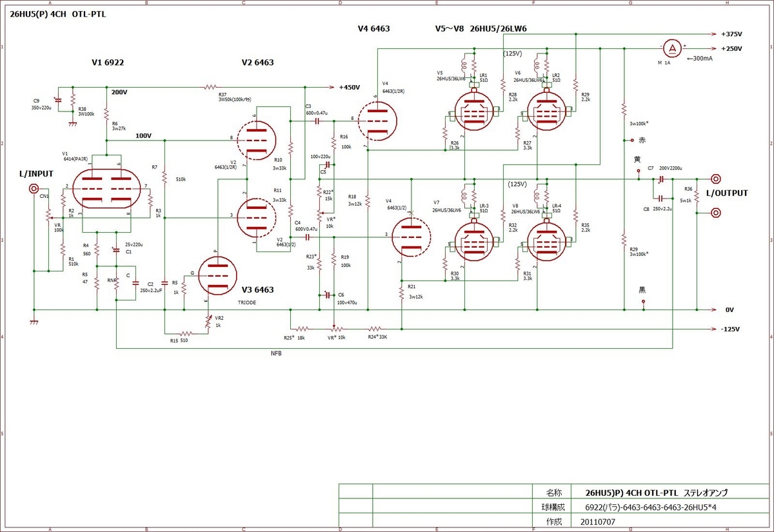Click the upper V4 6463(1/2R) tube symbol
Image resolution: width=774 pixels, height=532 pixels.
coord(377,120)
